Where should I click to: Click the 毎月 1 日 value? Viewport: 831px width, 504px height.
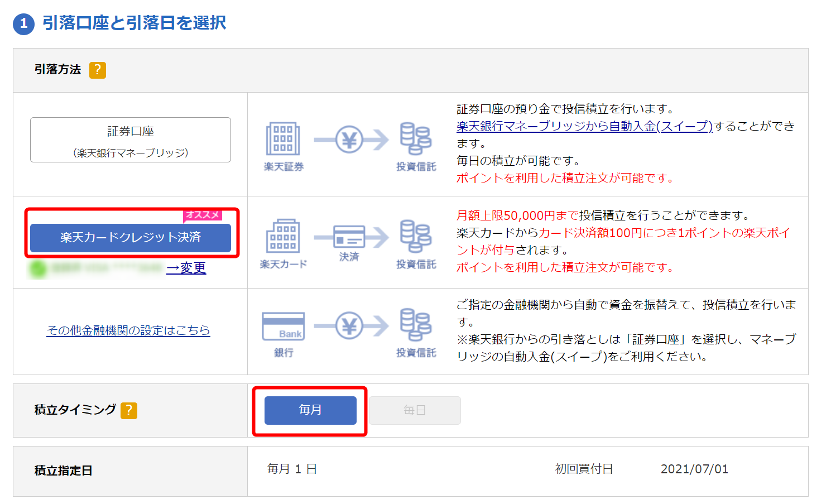tap(292, 469)
